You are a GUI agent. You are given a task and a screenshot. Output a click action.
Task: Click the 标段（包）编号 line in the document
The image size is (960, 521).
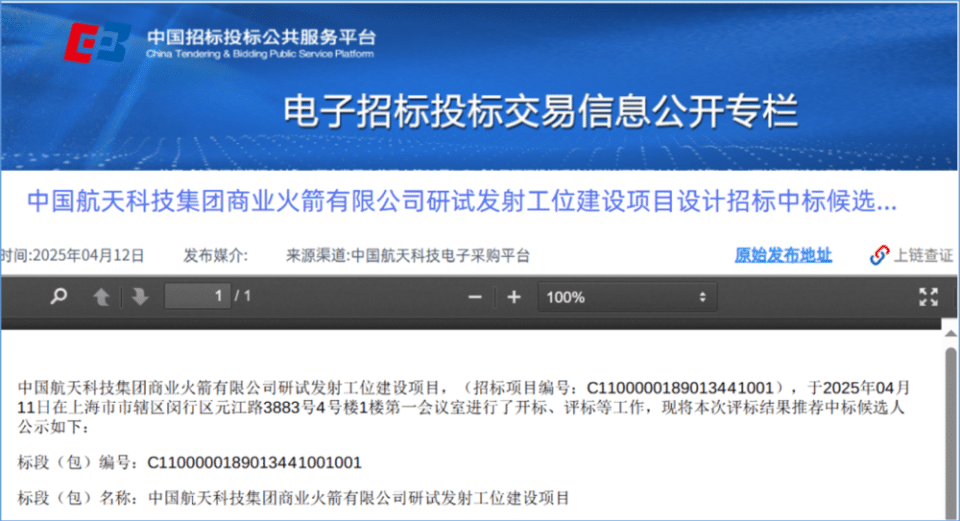tap(190, 462)
